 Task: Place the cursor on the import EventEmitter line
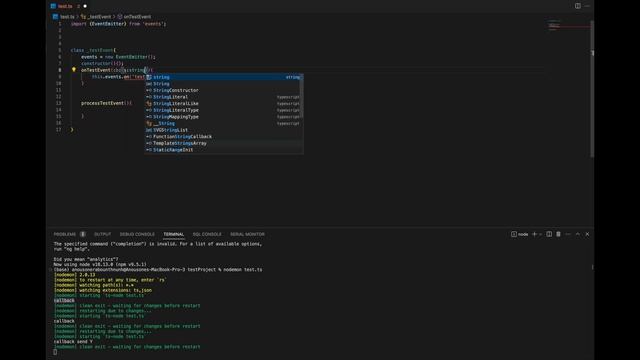118,24
